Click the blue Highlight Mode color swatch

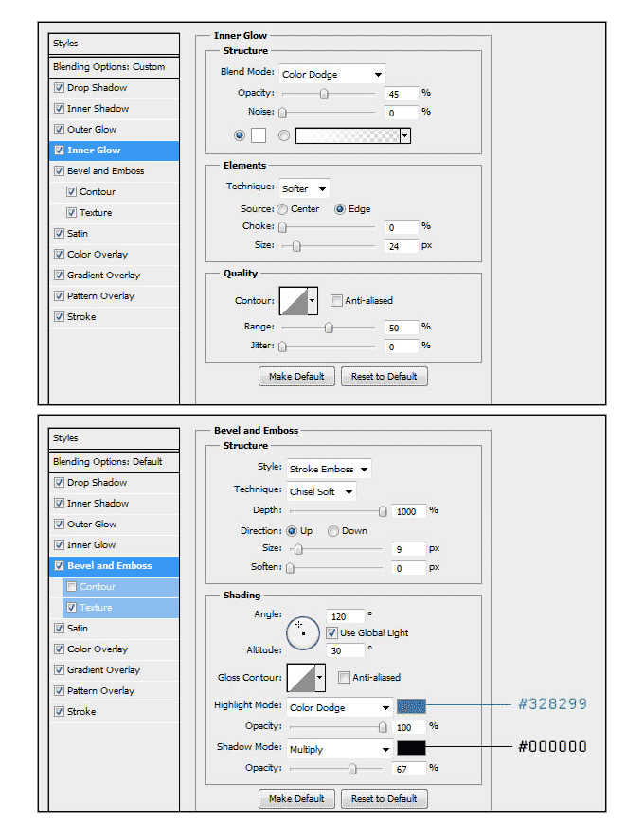pyautogui.click(x=411, y=706)
